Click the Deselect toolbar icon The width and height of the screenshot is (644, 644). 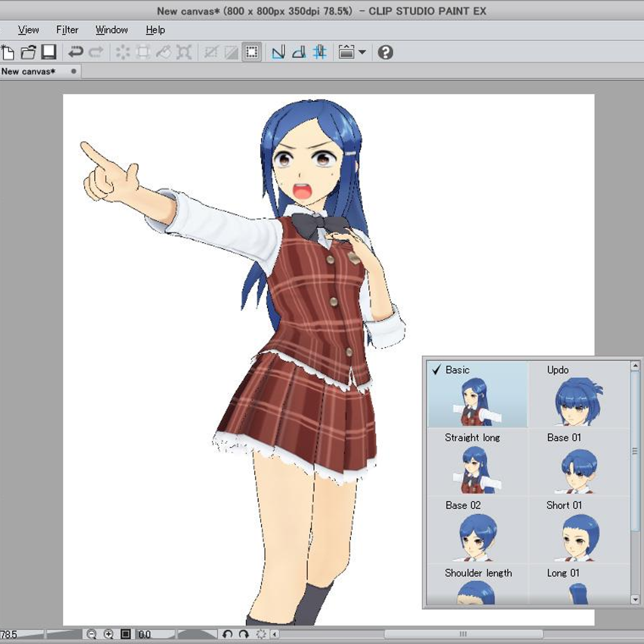211,52
